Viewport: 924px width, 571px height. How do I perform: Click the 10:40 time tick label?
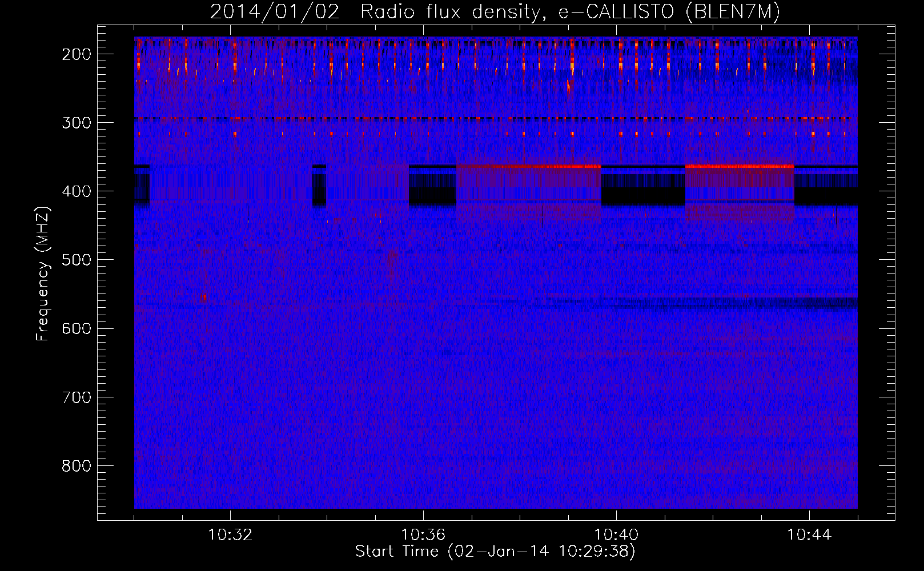point(616,535)
